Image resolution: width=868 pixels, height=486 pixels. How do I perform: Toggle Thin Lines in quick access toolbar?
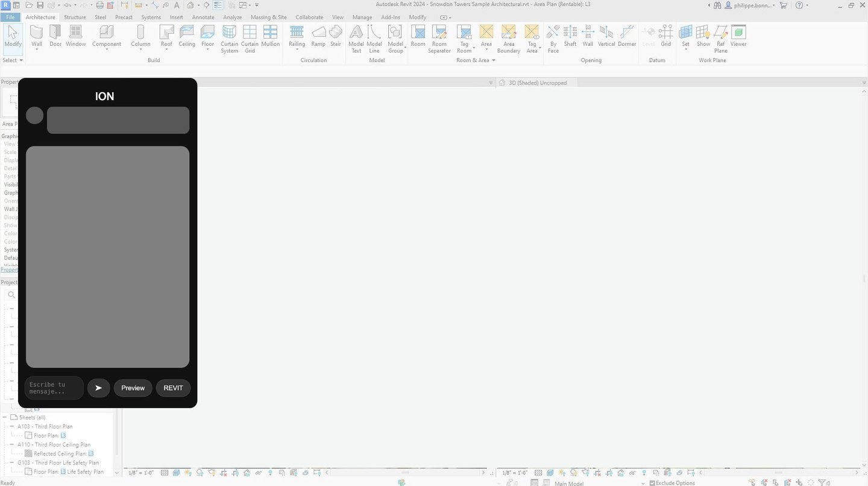pos(217,5)
